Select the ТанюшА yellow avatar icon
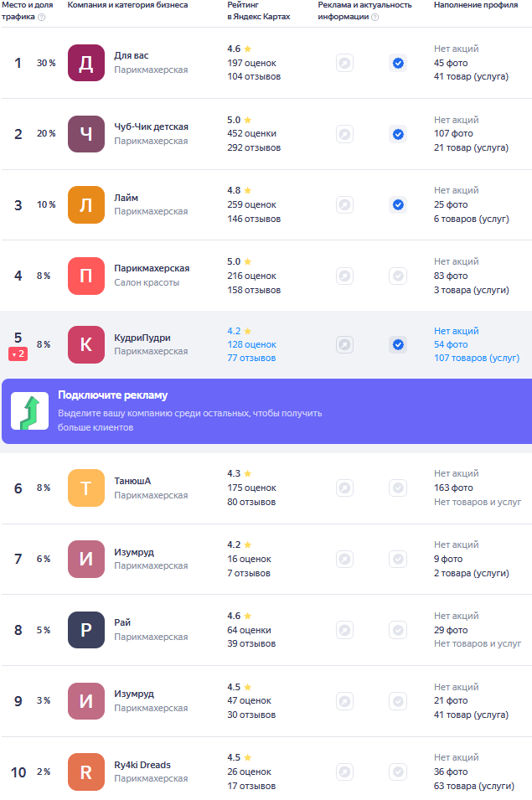The width and height of the screenshot is (532, 800). 86,488
